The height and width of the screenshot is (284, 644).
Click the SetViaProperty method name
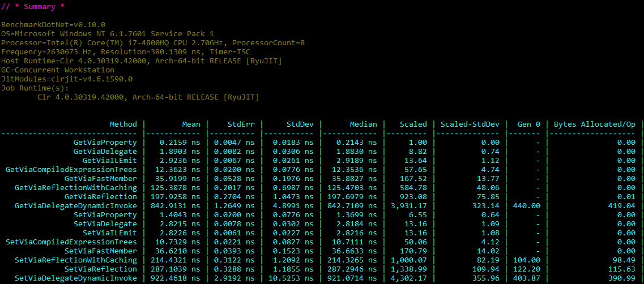point(105,214)
